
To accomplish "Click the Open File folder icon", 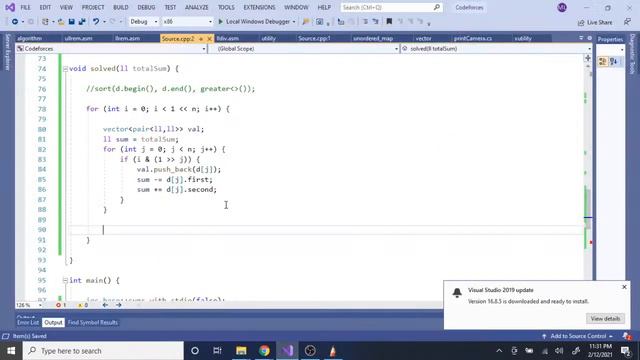I will click(61, 22).
